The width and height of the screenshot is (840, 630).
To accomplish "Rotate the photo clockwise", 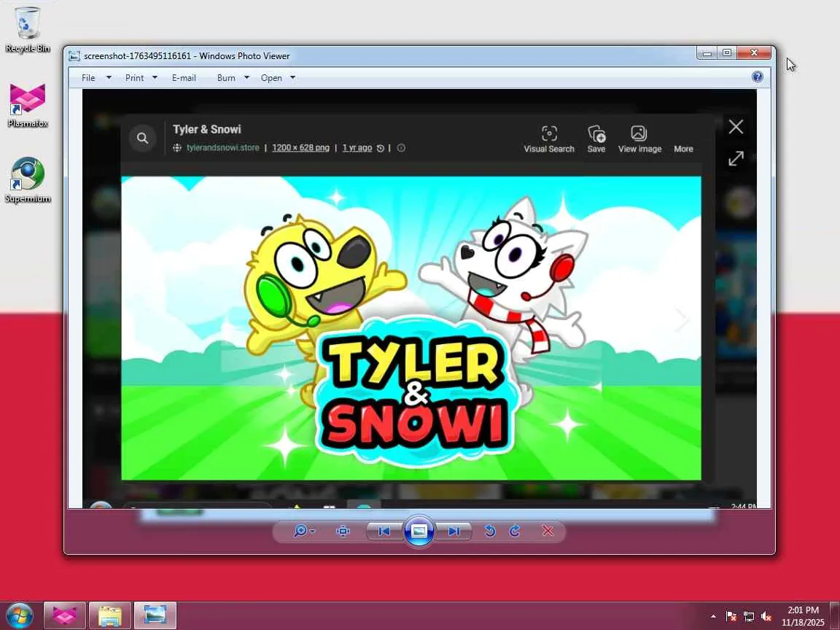I will point(515,531).
